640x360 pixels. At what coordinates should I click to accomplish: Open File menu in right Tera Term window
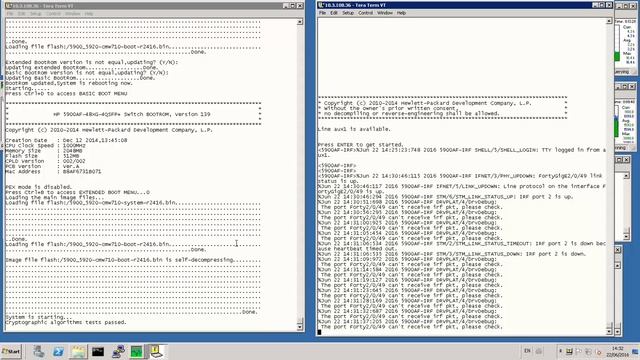pos(322,13)
